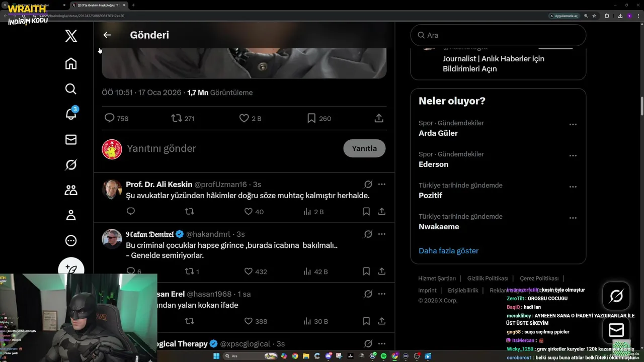644x362 pixels.
Task: Open Spotify from the taskbar
Action: (383, 356)
